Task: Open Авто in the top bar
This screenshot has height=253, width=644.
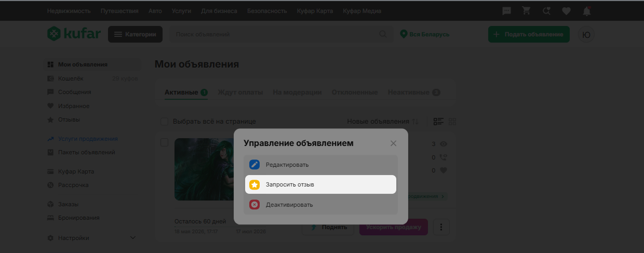Action: 155,11
